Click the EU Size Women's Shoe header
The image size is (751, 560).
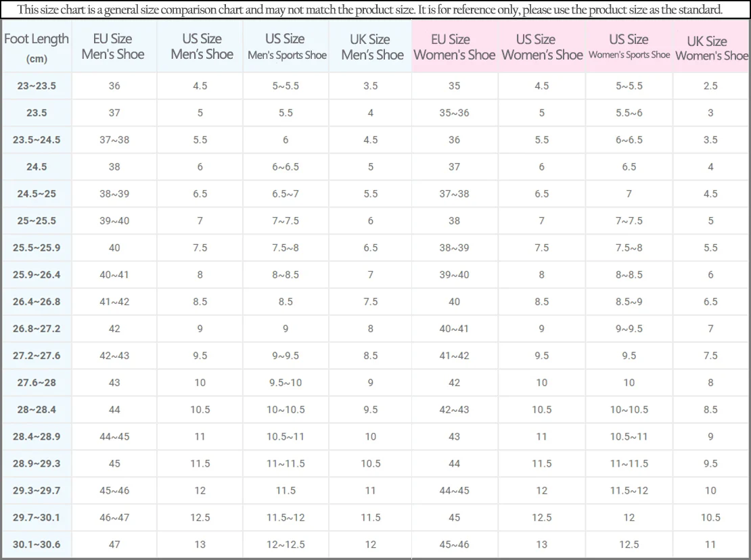point(455,47)
